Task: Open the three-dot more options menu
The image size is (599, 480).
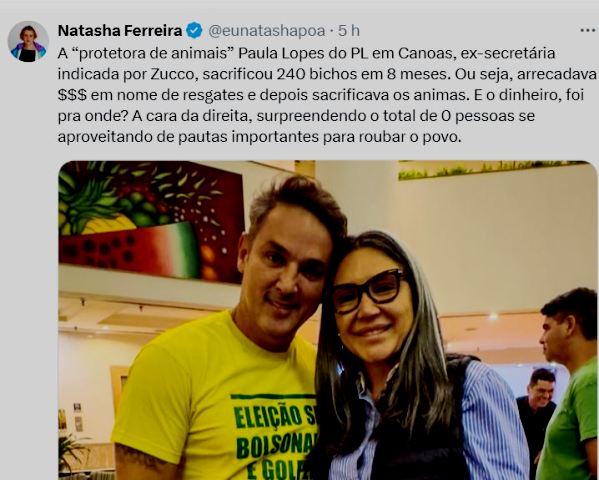Action: tap(589, 31)
